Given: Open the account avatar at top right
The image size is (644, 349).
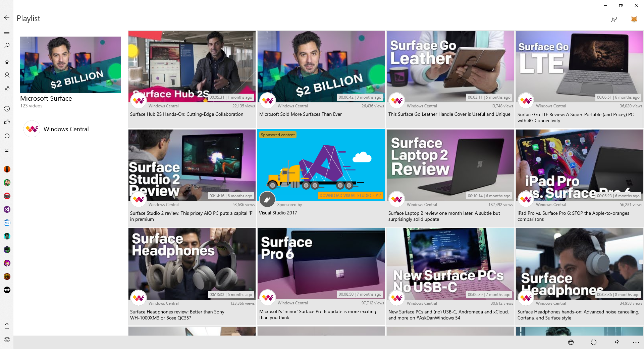Looking at the screenshot, I should (x=634, y=19).
